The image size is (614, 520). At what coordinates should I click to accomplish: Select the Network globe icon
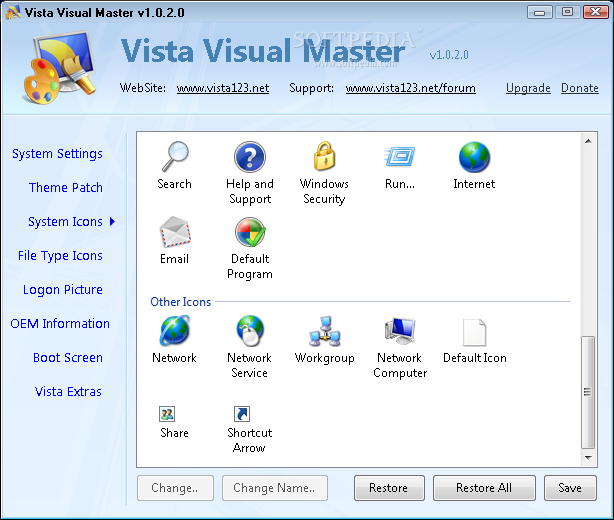click(x=175, y=330)
